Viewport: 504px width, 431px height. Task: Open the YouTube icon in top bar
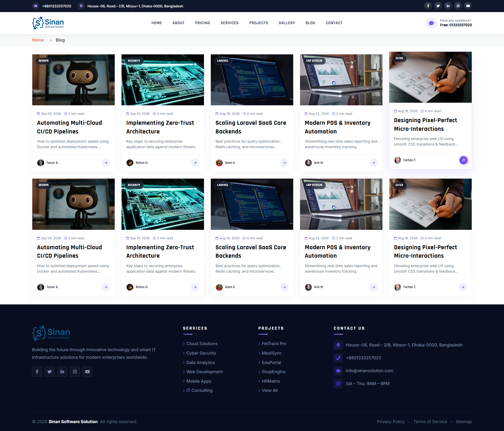(x=468, y=6)
